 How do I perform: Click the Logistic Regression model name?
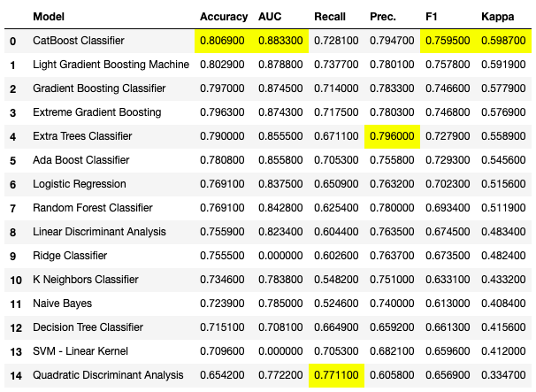(x=79, y=184)
